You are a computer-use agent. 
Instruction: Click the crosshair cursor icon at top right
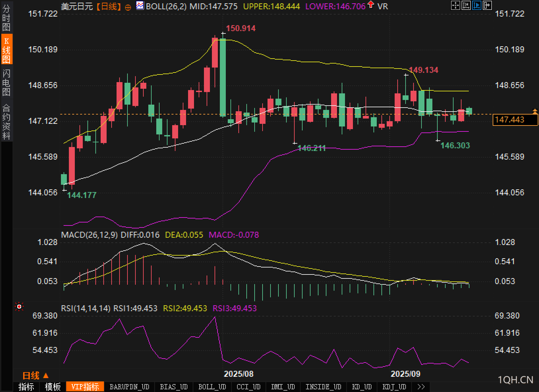pyautogui.click(x=456, y=5)
